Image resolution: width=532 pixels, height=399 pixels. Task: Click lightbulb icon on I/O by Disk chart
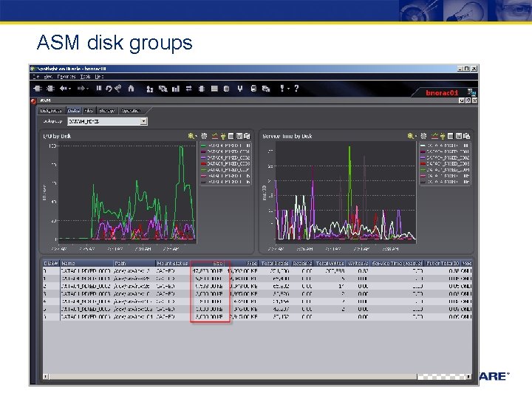click(223, 136)
